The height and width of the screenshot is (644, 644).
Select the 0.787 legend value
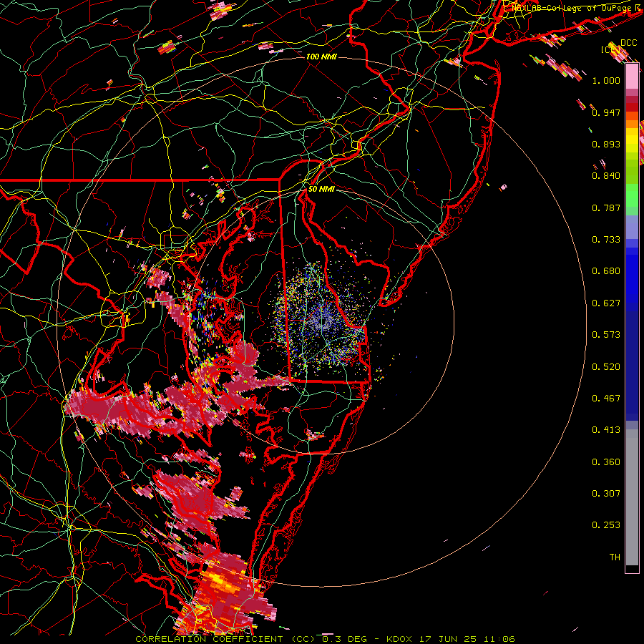606,208
